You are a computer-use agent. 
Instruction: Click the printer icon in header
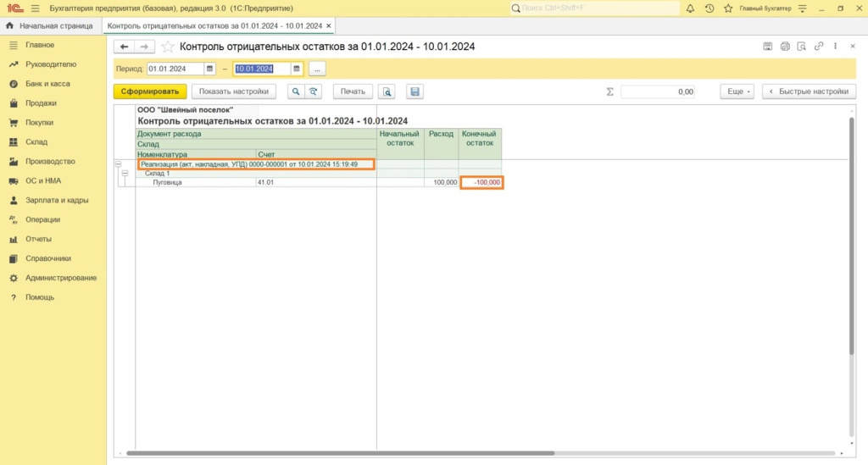(x=785, y=47)
